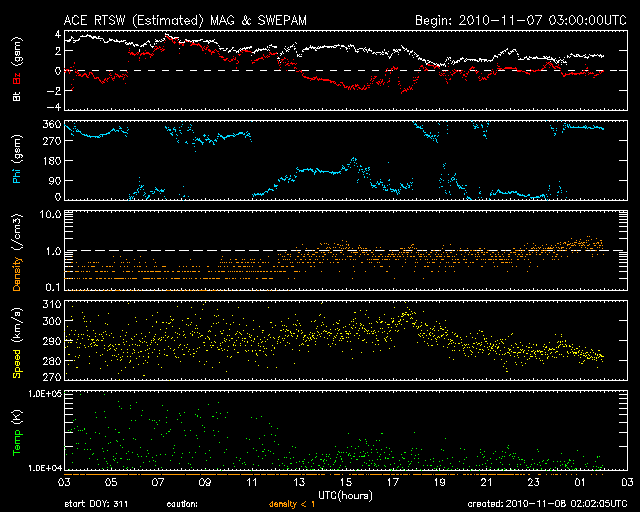Click the '1.0E+04' tick on Temp axis

click(44, 468)
